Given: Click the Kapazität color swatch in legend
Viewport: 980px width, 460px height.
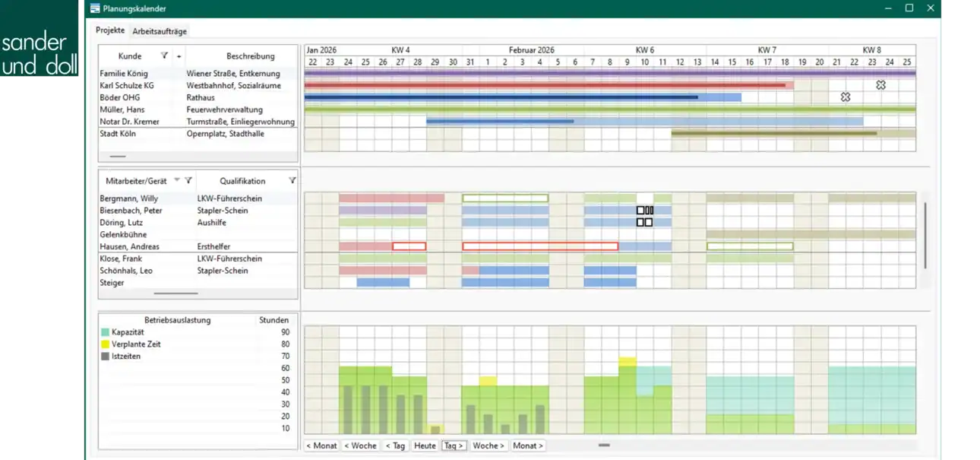Looking at the screenshot, I should click(x=105, y=332).
